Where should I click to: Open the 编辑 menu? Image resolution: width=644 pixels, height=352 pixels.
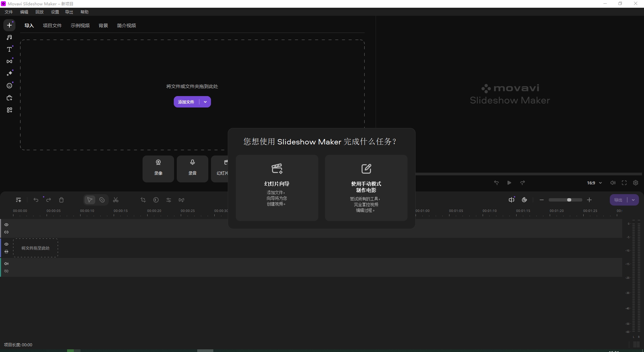[24, 12]
